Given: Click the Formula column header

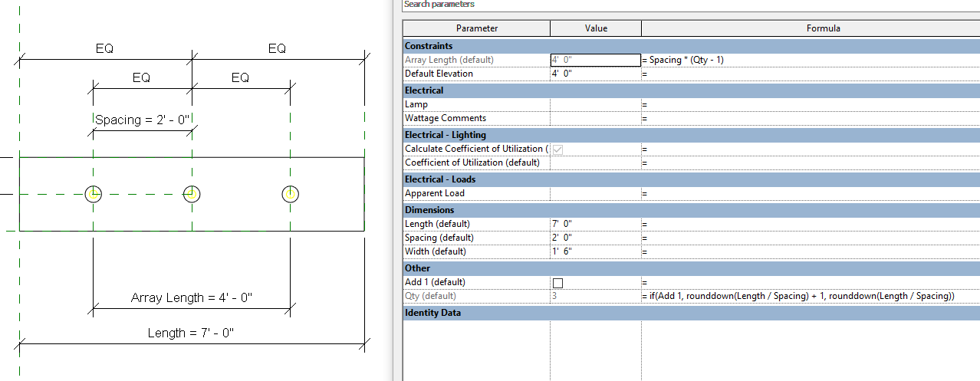Looking at the screenshot, I should (823, 28).
